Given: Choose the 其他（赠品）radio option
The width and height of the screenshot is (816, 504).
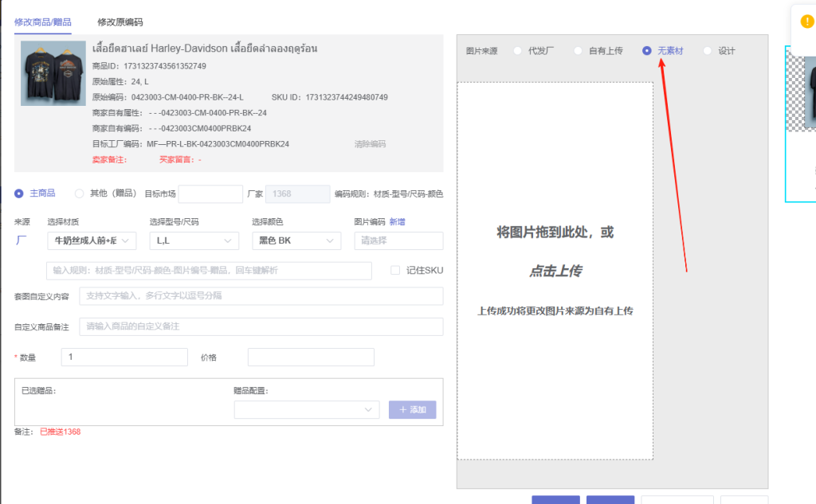Looking at the screenshot, I should [x=79, y=193].
